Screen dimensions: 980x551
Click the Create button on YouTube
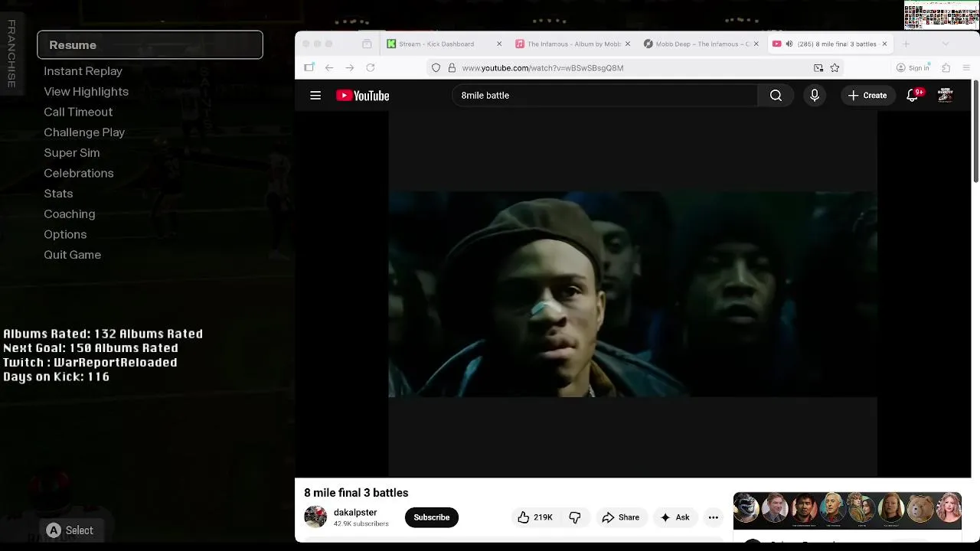click(x=867, y=96)
